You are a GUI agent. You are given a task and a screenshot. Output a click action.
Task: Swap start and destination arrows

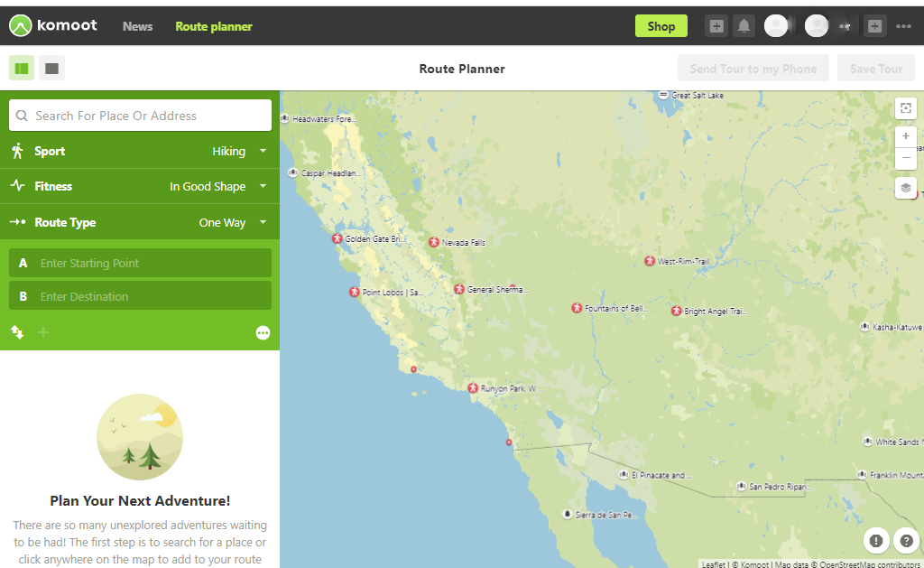[17, 332]
